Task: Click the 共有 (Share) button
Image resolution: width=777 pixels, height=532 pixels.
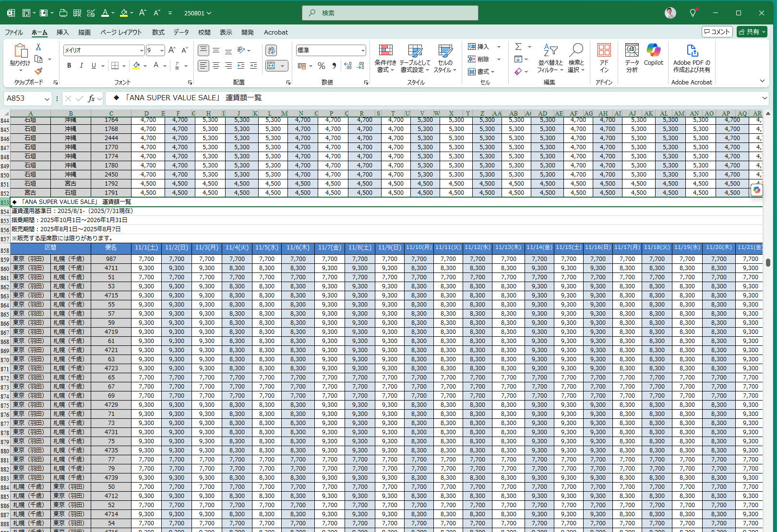Action: (x=752, y=32)
